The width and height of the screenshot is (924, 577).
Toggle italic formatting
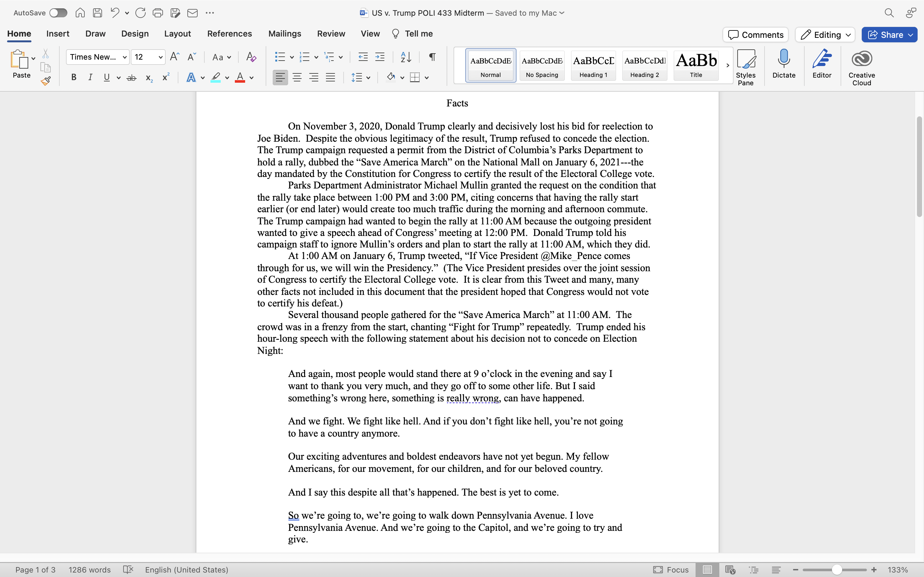(90, 78)
